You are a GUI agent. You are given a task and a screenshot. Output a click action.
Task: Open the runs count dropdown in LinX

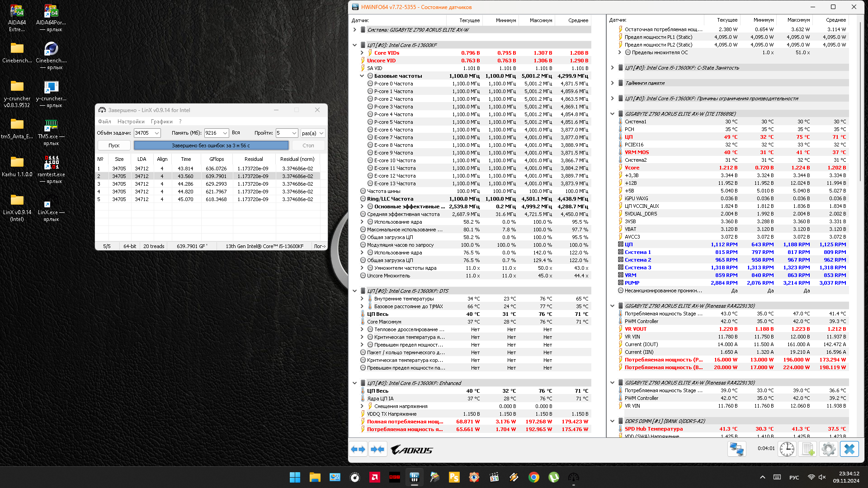click(x=294, y=133)
